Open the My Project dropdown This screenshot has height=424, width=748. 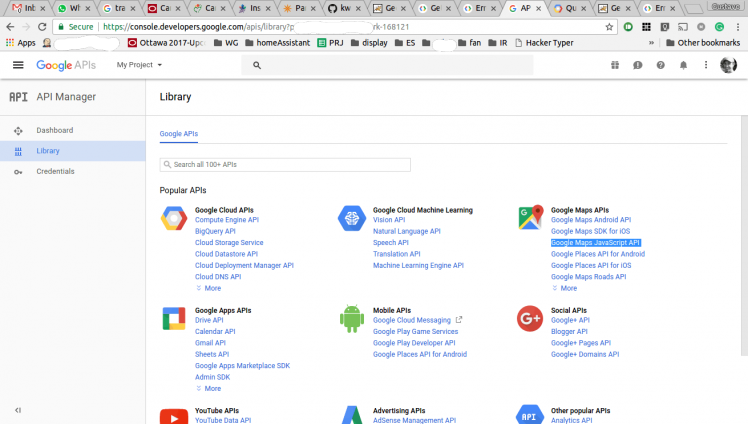coord(139,65)
